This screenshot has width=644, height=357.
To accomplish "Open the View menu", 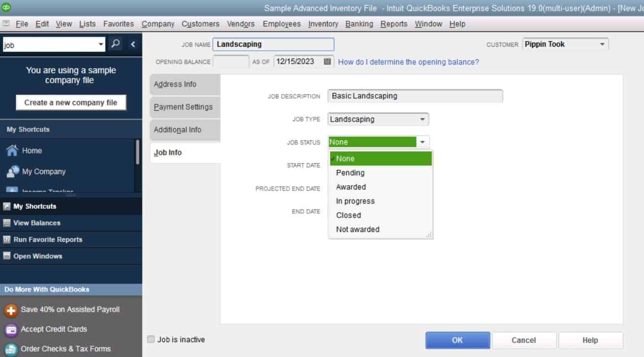I will click(64, 24).
